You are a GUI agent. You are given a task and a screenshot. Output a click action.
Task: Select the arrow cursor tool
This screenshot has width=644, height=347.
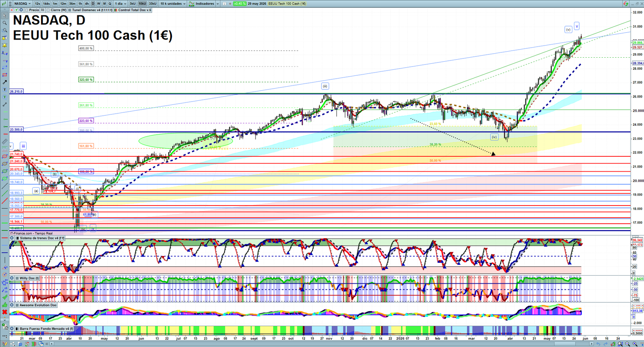[4, 15]
